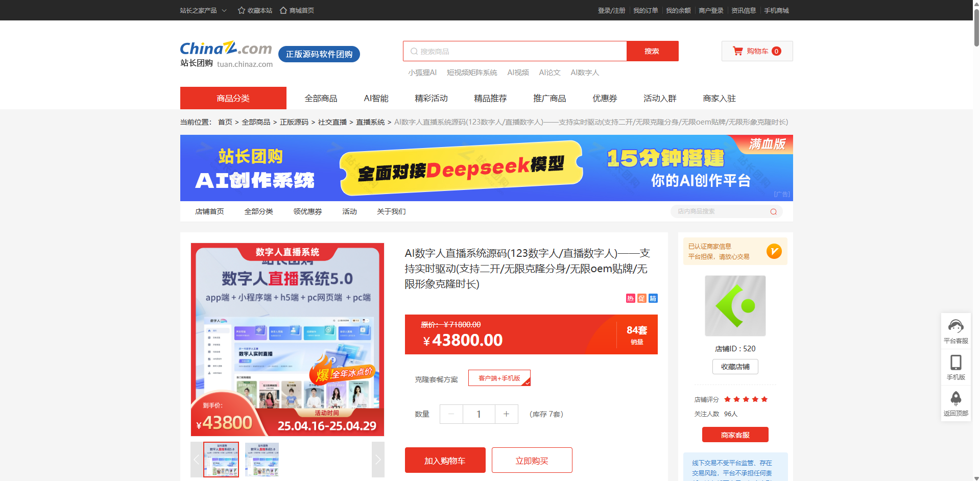Image resolution: width=980 pixels, height=481 pixels.
Task: Increase quantity with the plus button
Action: [x=507, y=414]
